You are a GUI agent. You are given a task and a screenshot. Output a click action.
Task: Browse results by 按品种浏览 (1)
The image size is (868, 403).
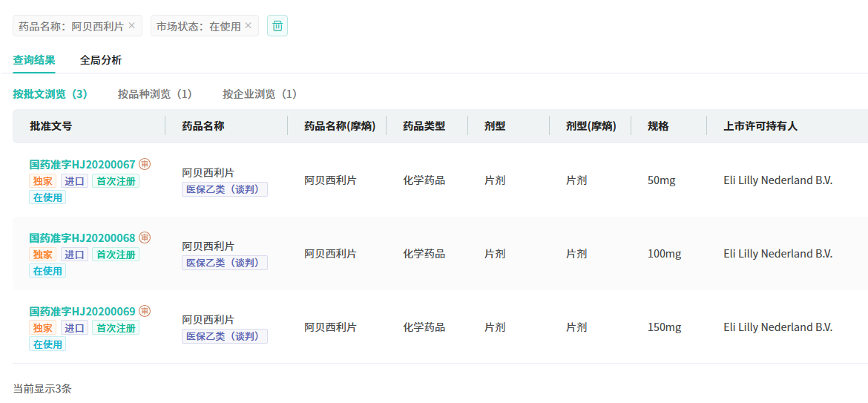pyautogui.click(x=154, y=94)
